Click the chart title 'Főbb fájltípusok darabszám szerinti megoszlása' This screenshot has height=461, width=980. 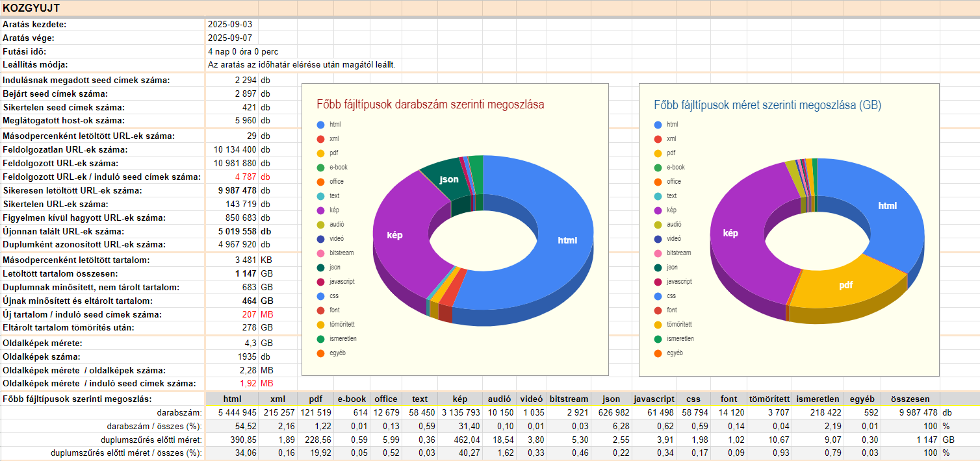[x=430, y=105]
